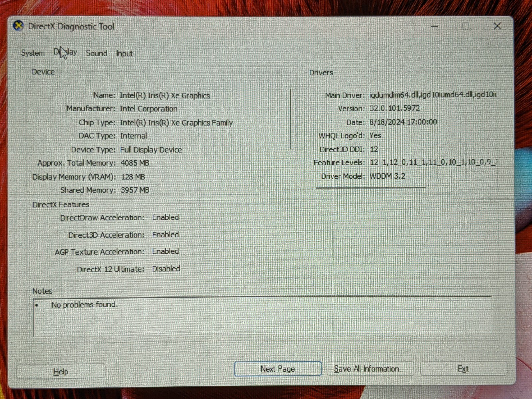Click the DirectX 12 Ultimate Disabled status

point(166,269)
